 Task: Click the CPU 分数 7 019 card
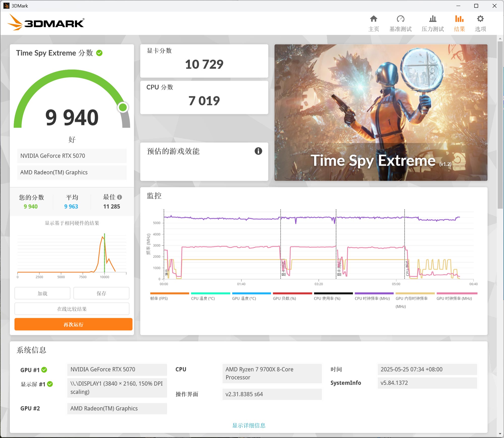click(x=204, y=97)
